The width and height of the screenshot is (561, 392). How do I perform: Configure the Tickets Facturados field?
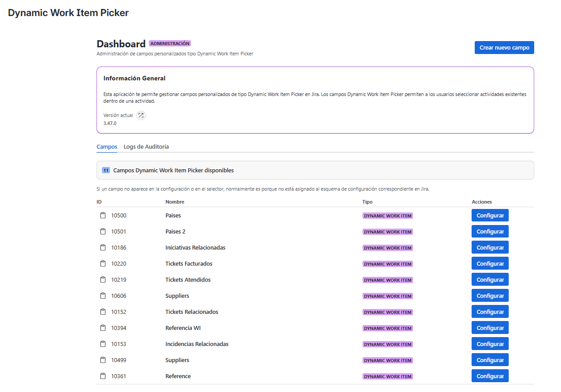pyautogui.click(x=490, y=264)
